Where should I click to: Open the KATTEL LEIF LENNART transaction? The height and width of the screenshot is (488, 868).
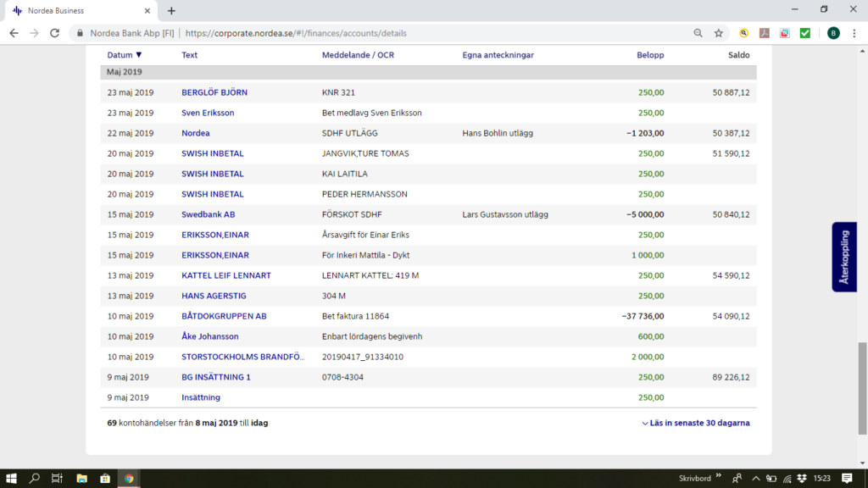pos(226,275)
